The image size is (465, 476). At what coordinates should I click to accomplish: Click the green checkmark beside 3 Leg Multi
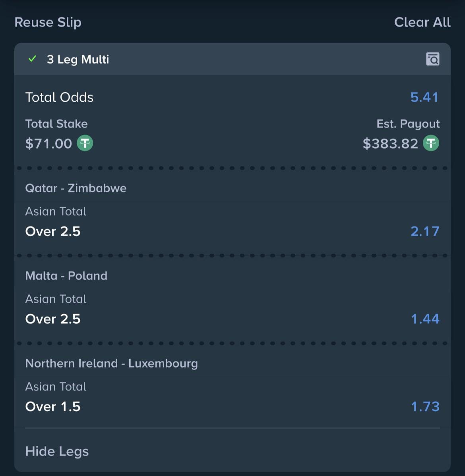[33, 59]
